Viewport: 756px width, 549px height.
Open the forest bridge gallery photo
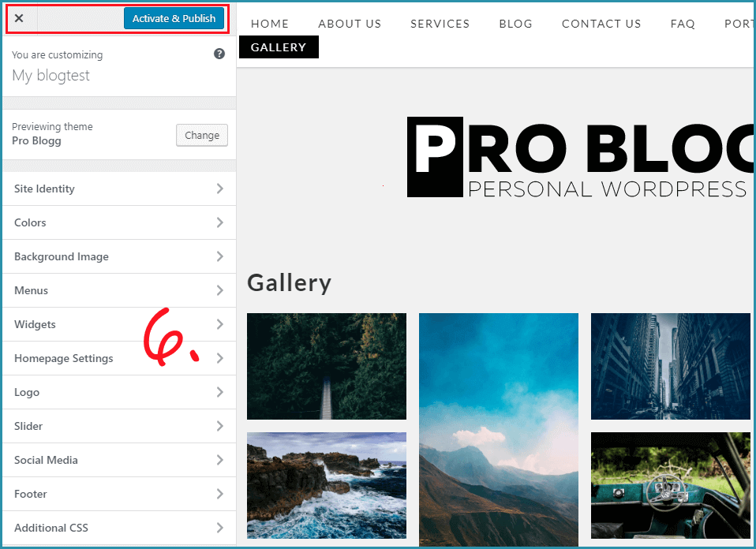[x=327, y=366]
